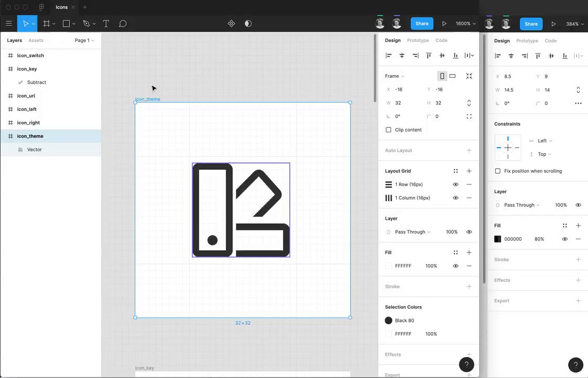Click Align Top icon in front Design panel
The height and width of the screenshot is (378, 588).
[x=428, y=56]
